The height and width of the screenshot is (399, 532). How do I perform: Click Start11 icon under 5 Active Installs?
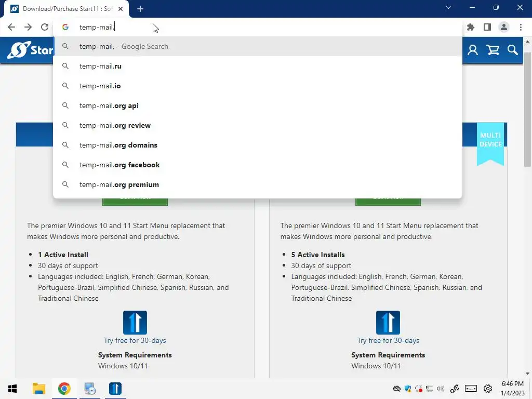pos(388,322)
